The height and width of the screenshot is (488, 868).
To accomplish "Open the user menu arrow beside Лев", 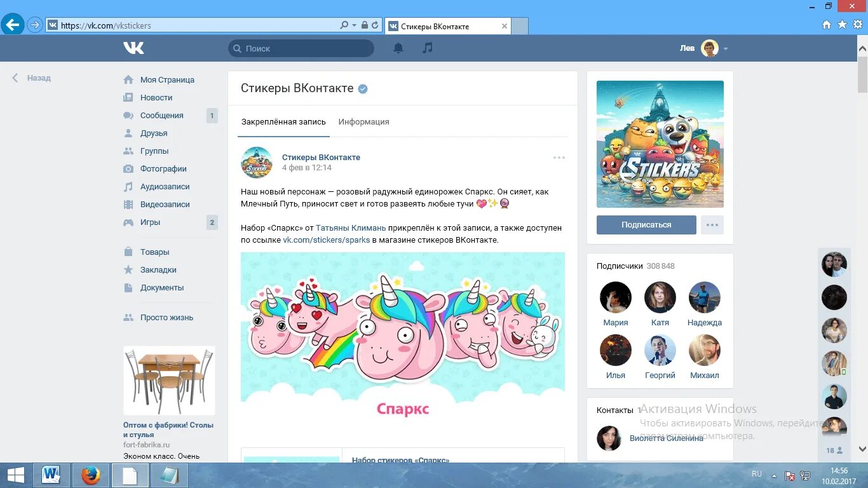I will pos(726,48).
